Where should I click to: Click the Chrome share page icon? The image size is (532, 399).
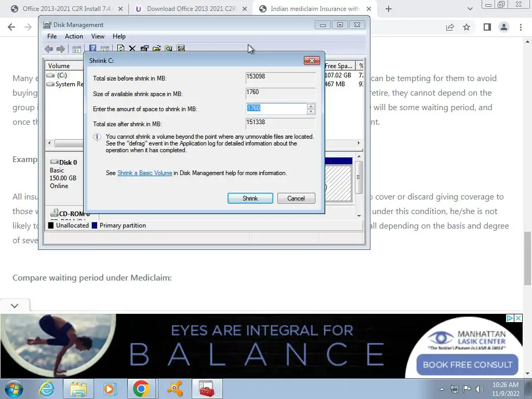tap(450, 27)
